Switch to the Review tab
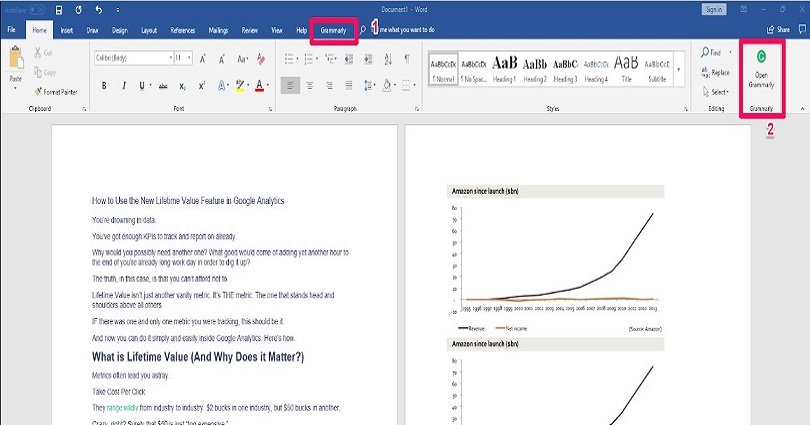Screen dimensions: 810x425 point(250,30)
